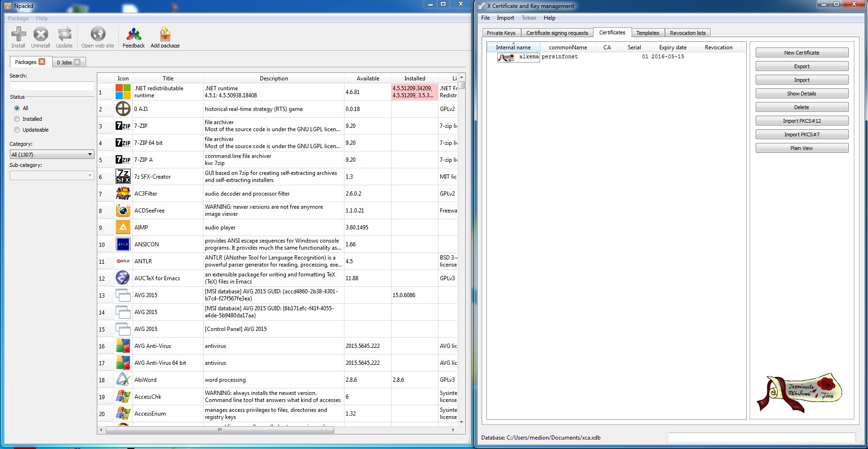Screen dimensions: 868x449
Task: Open the Token menu in XCA
Action: point(529,18)
